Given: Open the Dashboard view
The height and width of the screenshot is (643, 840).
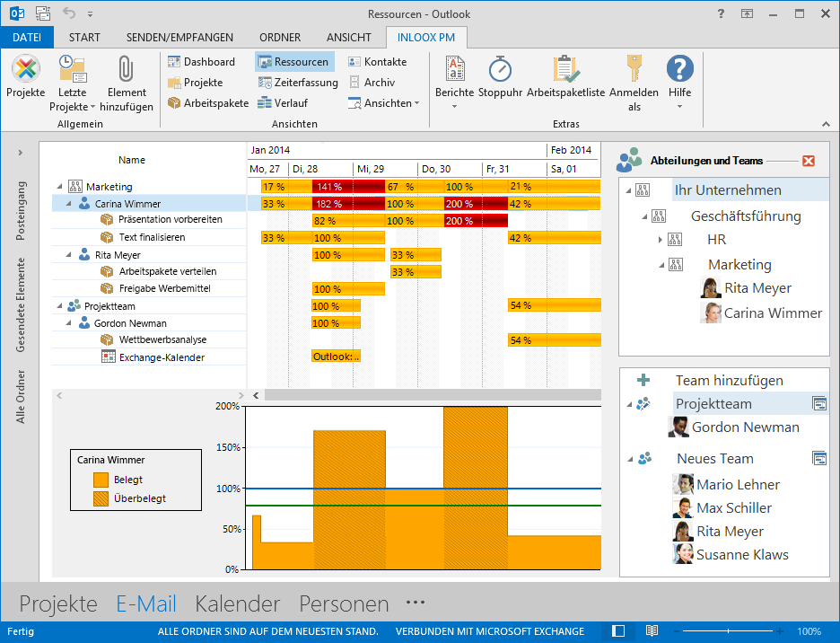Looking at the screenshot, I should coord(201,62).
